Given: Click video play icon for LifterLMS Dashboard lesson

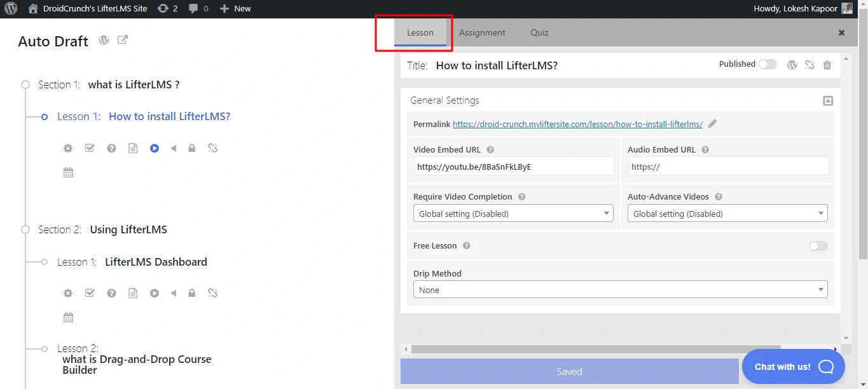Looking at the screenshot, I should 155,293.
